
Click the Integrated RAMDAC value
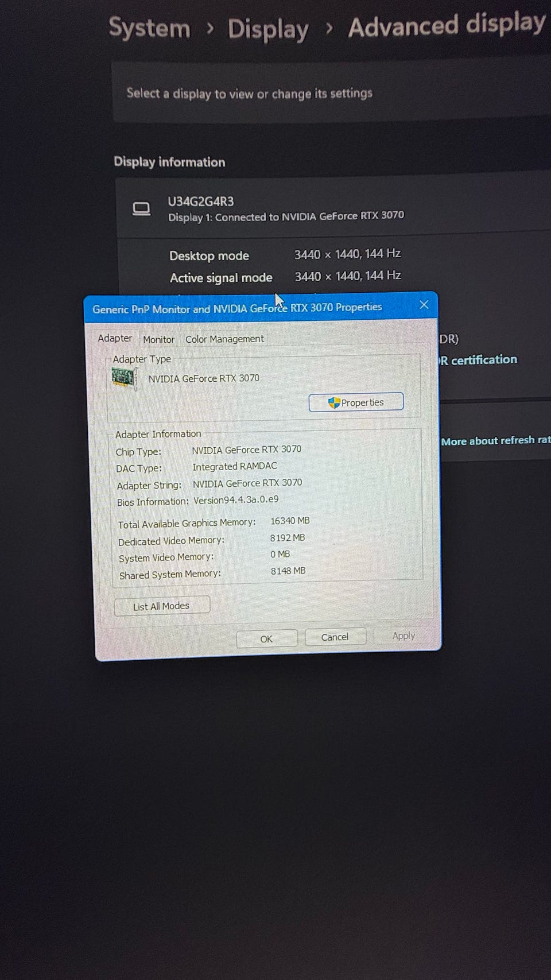[234, 467]
